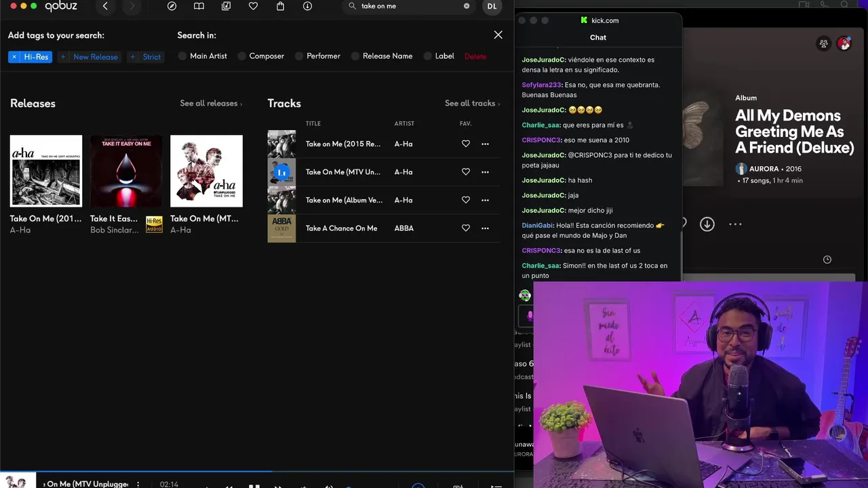Viewport: 868px width, 488px height.
Task: Click the All My Demons album title in Spotify
Action: click(794, 131)
